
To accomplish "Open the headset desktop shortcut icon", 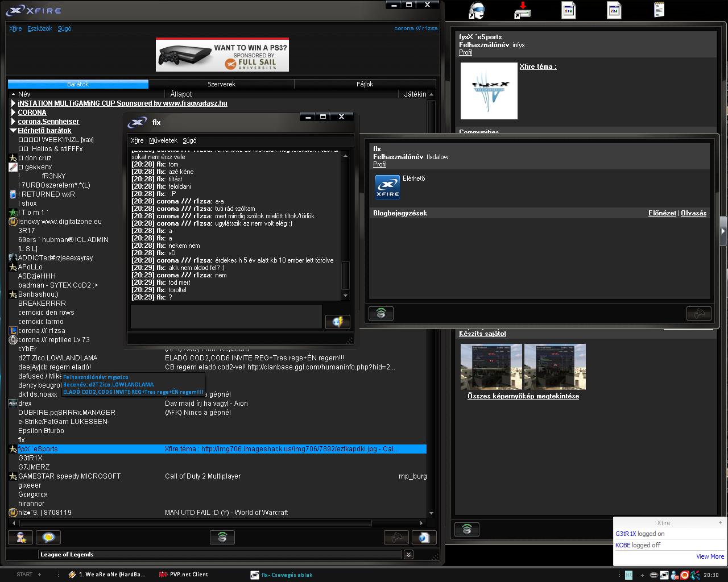I will [x=477, y=11].
